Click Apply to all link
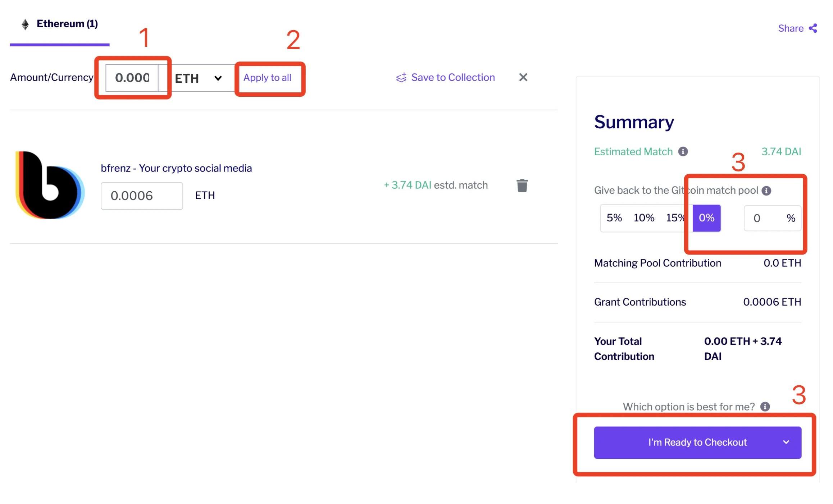Screen dimensions: 833x504 pos(267,77)
